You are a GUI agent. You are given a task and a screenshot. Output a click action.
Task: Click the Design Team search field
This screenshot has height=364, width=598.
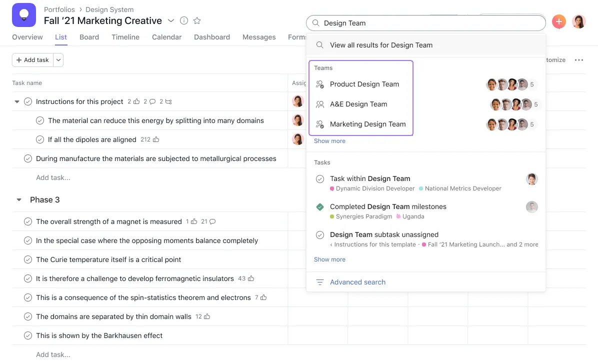click(430, 23)
